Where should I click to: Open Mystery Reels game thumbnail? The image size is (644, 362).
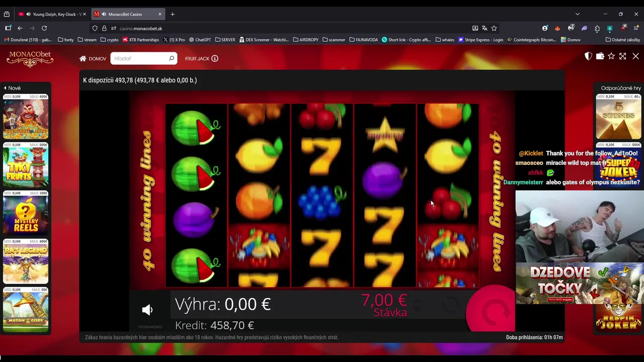(26, 213)
